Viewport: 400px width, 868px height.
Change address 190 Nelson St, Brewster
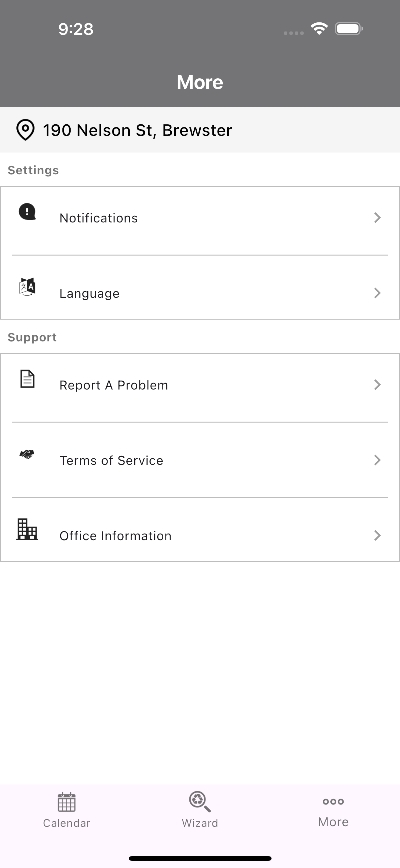[x=200, y=130]
